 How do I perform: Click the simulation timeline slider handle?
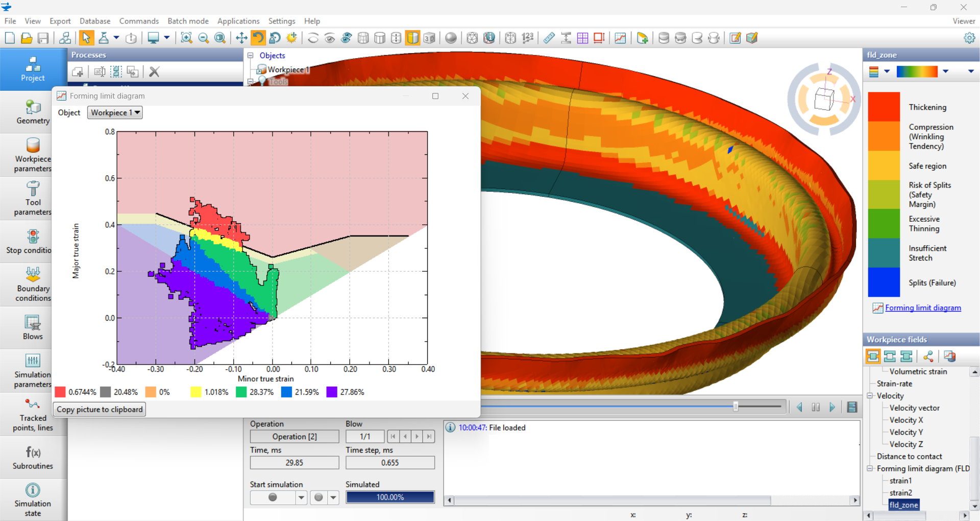point(736,407)
